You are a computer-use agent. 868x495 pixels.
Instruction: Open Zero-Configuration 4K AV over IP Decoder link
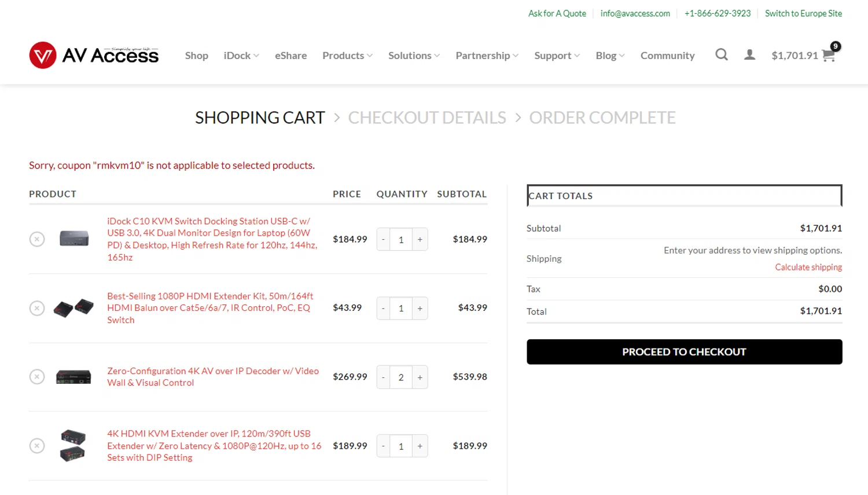[213, 377]
